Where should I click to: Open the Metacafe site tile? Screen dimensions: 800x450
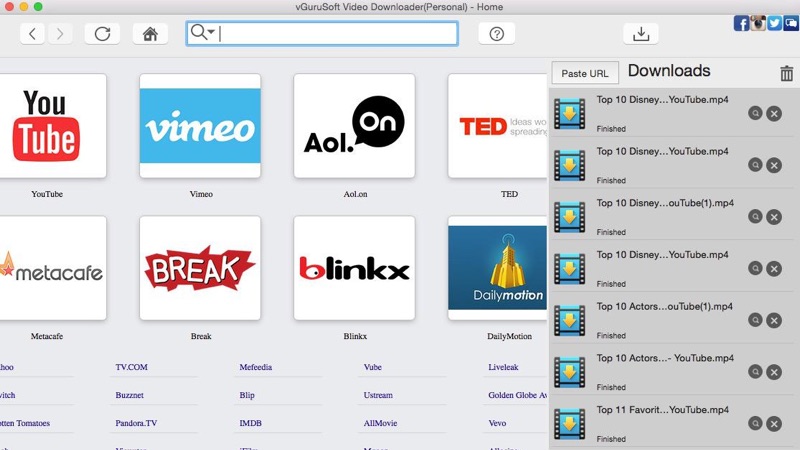point(53,268)
